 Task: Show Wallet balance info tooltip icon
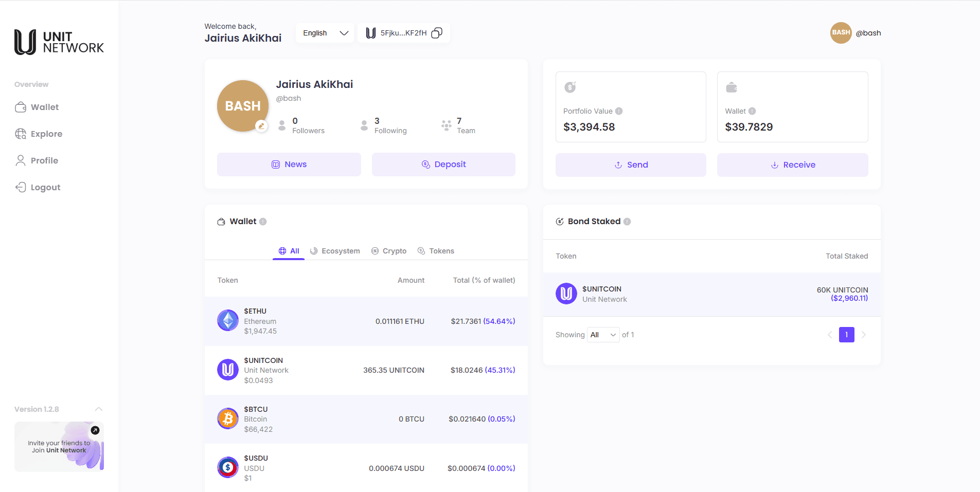click(x=752, y=111)
